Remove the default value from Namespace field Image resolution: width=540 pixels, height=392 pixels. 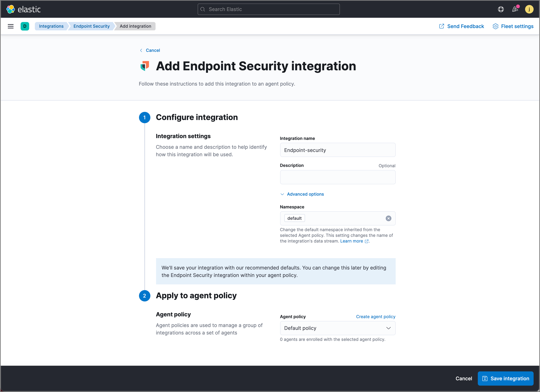tap(389, 218)
